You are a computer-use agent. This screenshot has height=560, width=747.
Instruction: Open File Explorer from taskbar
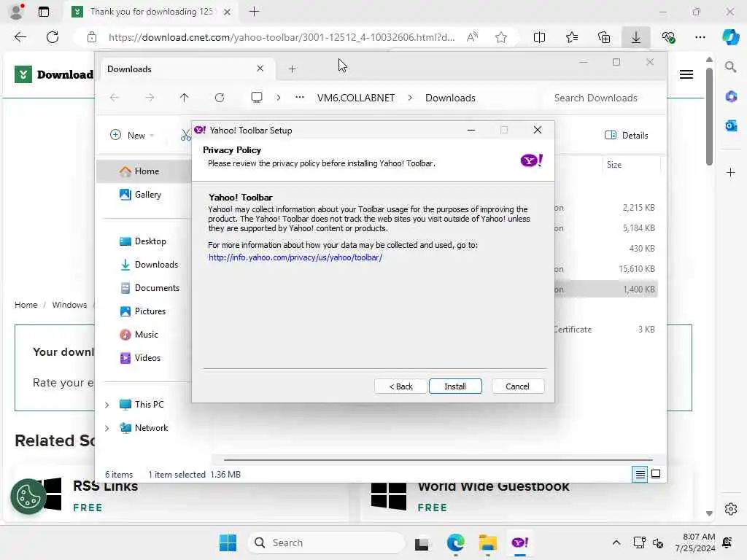487,542
